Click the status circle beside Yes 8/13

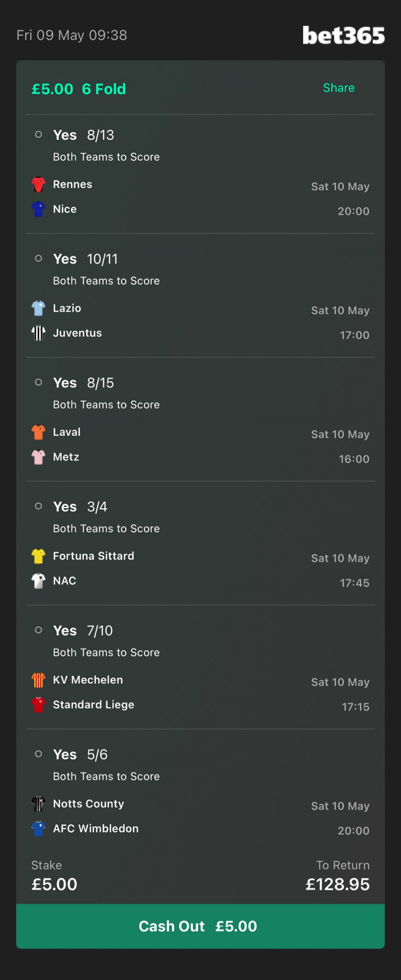pyautogui.click(x=39, y=134)
